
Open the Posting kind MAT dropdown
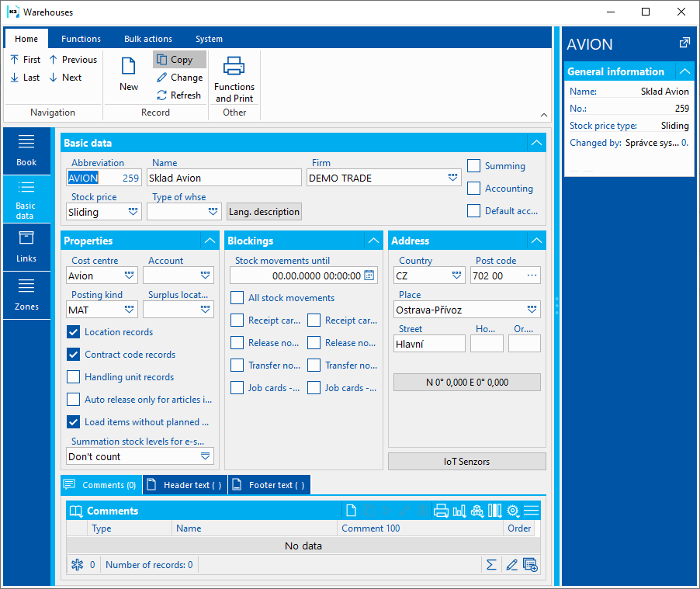pyautogui.click(x=129, y=310)
